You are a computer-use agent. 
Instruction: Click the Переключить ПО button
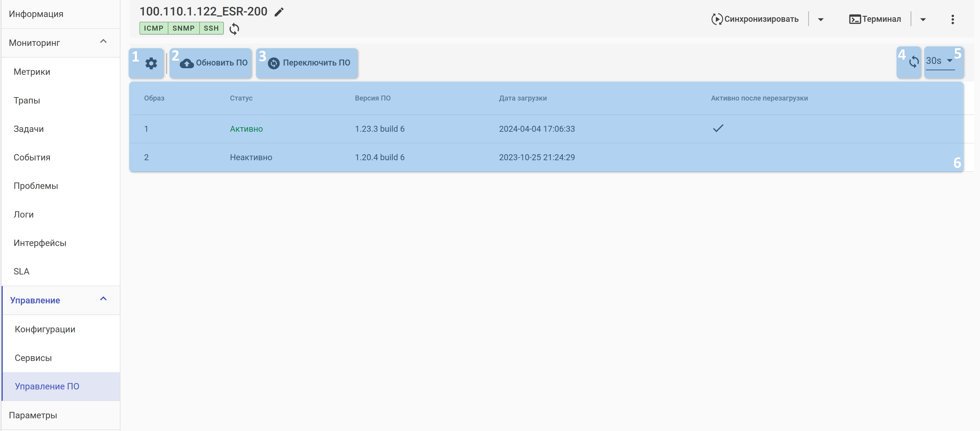click(x=309, y=63)
